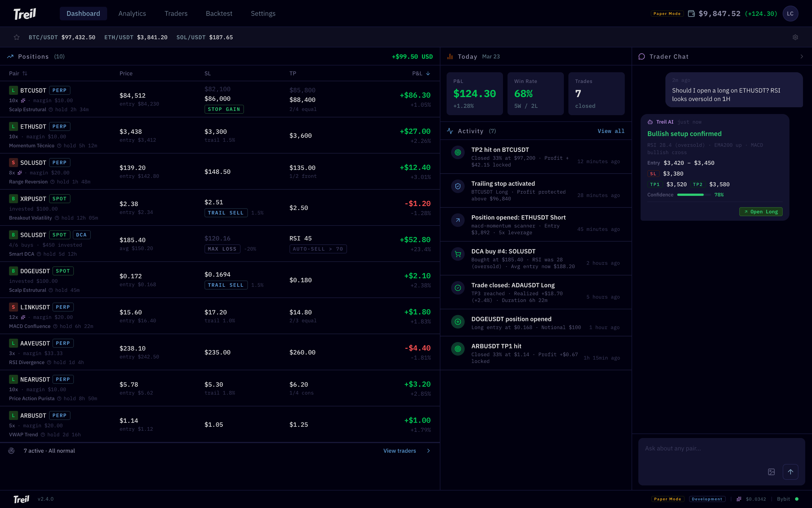
Task: Open the Settings tab
Action: 263,14
